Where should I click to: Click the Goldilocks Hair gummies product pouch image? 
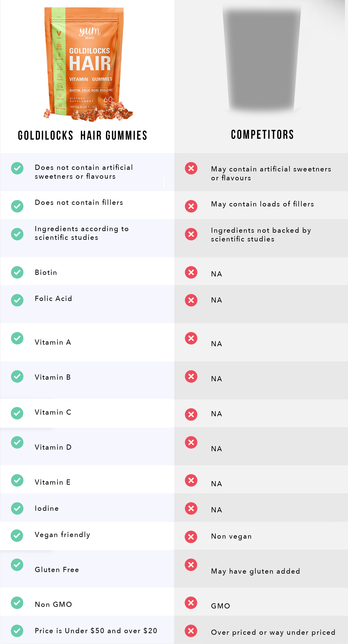pos(88,64)
